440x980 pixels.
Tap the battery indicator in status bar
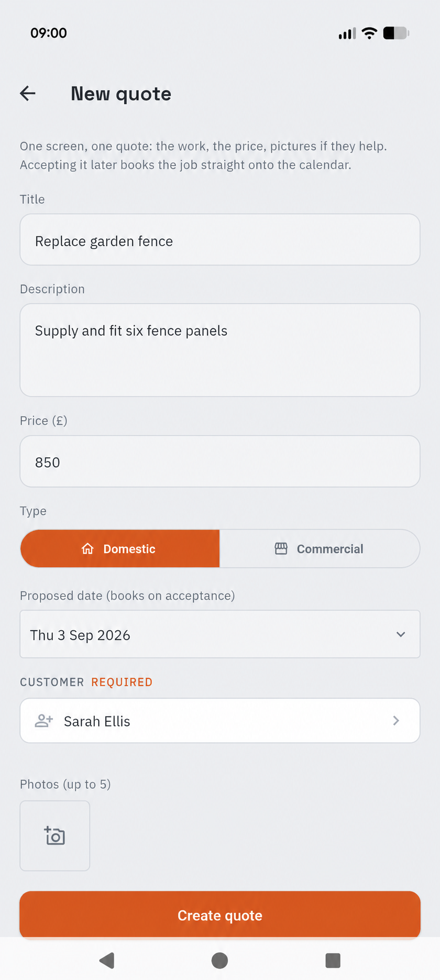[x=396, y=33]
